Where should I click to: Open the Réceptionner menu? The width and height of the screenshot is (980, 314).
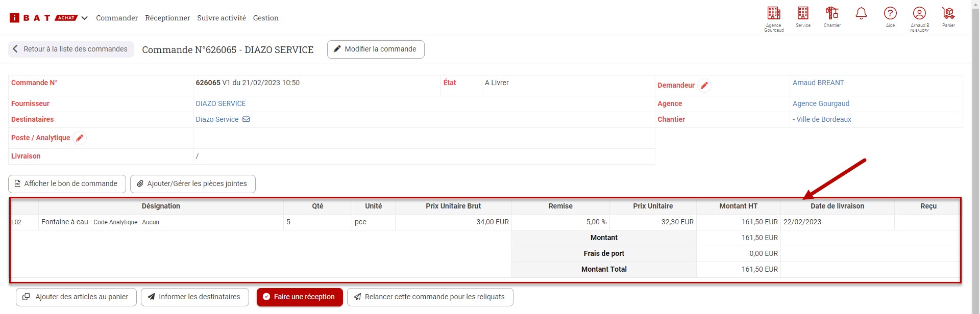click(x=167, y=18)
